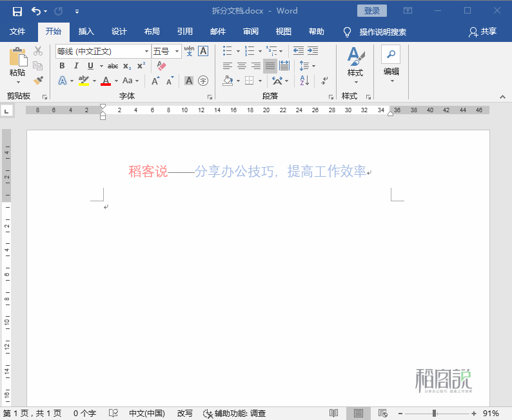The height and width of the screenshot is (420, 512).
Task: Toggle character shading A icon
Action: [x=189, y=81]
